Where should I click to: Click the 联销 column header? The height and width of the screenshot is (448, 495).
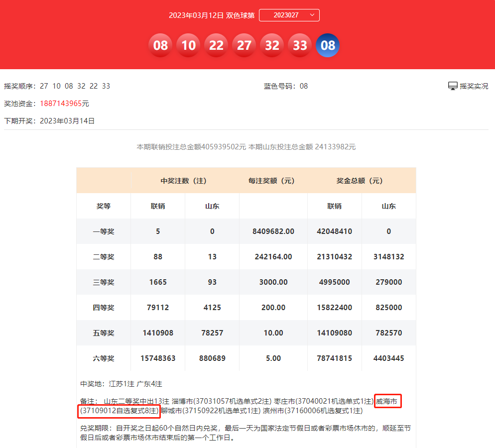click(158, 206)
